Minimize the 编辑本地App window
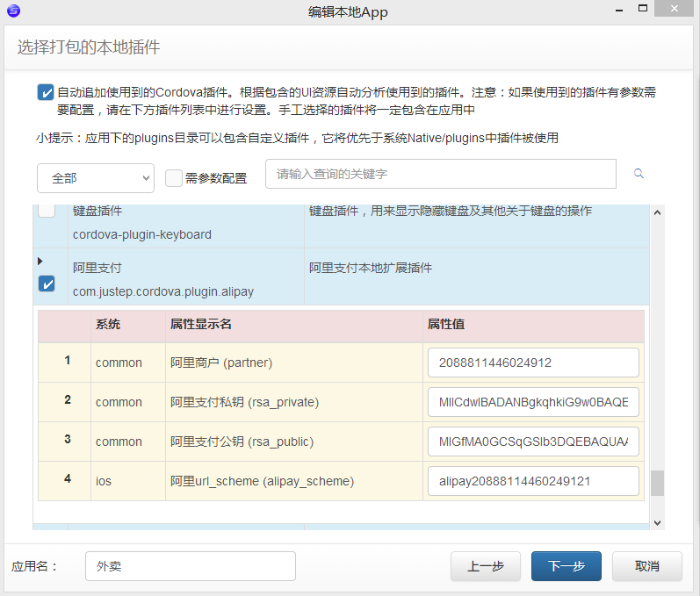Viewport: 700px width, 596px height. [x=618, y=10]
